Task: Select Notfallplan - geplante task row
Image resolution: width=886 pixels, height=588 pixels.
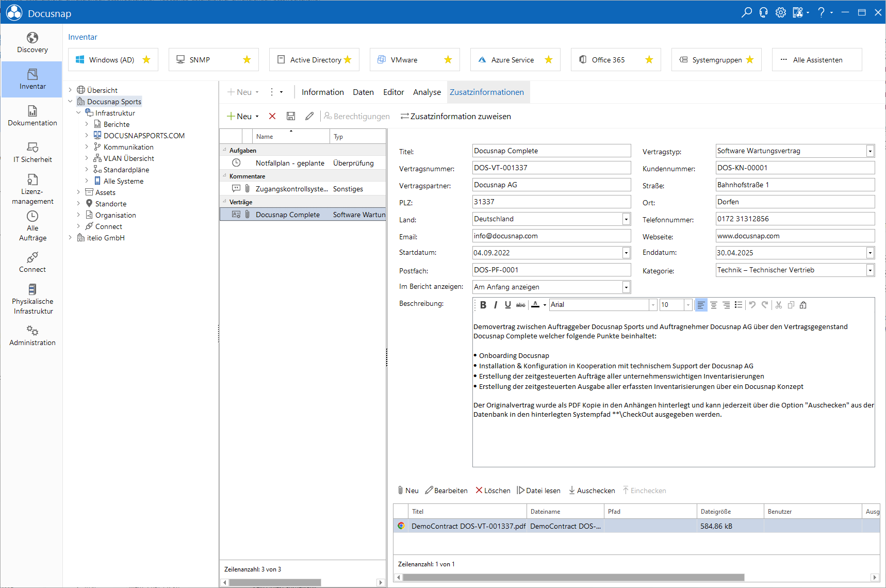Action: pos(303,163)
